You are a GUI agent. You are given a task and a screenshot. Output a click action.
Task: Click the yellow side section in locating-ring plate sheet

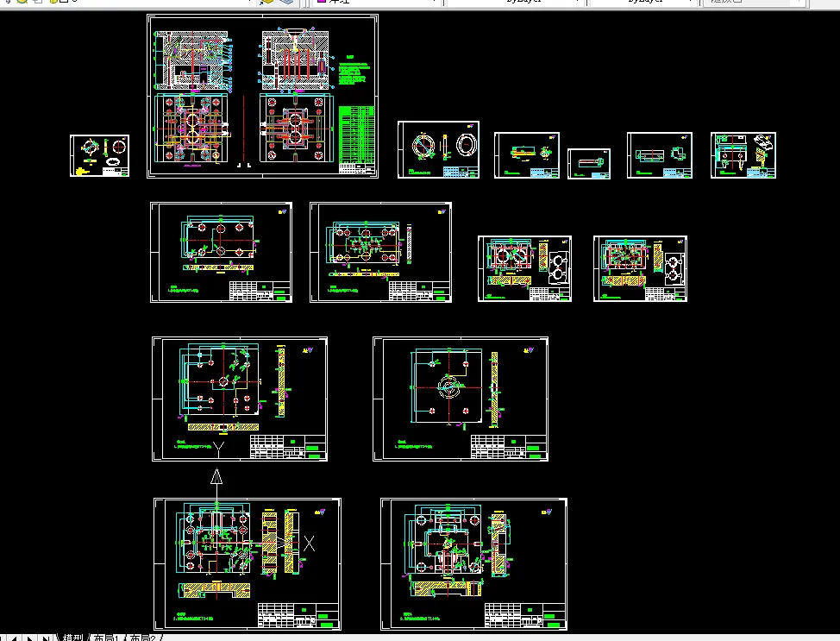pos(494,389)
